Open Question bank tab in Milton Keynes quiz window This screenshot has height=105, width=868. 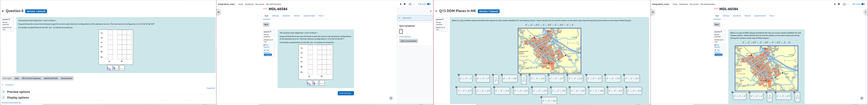coord(760,16)
